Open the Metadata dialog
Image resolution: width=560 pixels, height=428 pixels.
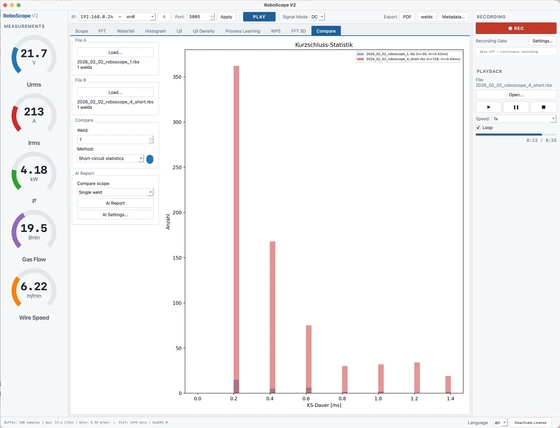coord(453,17)
